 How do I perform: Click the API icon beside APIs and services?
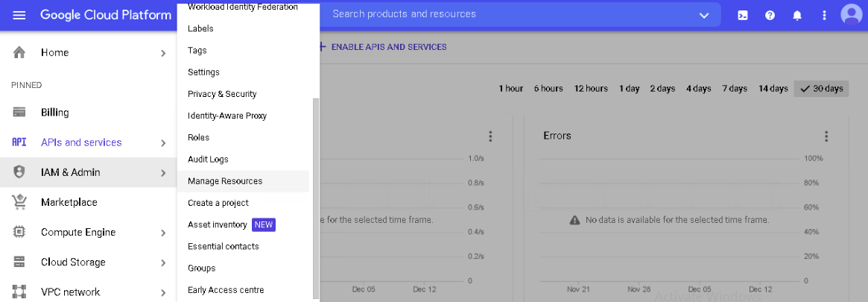pyautogui.click(x=19, y=142)
